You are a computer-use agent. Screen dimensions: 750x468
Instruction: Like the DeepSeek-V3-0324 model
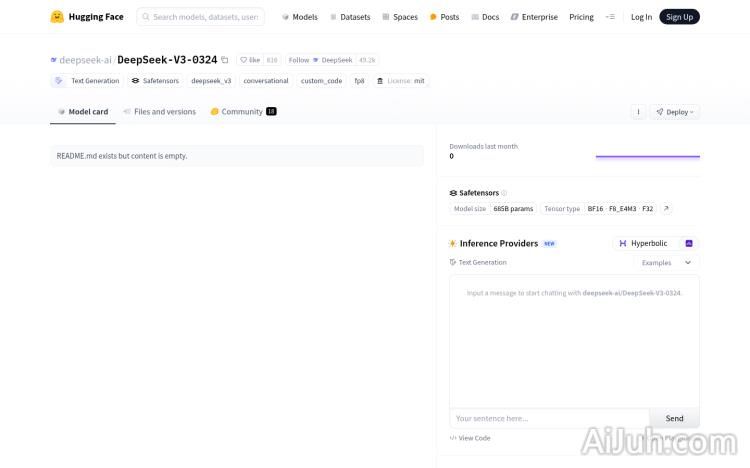tap(249, 60)
